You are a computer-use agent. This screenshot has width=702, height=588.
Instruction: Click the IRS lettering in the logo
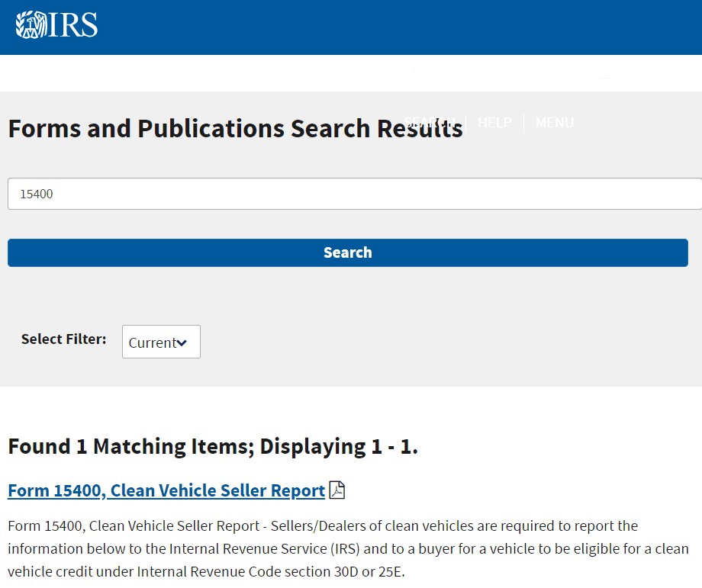coord(74,25)
